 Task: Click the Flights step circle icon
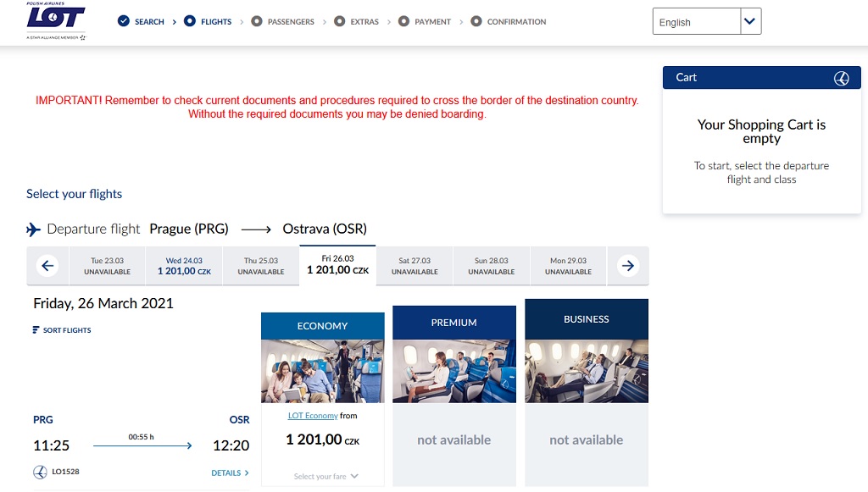190,21
